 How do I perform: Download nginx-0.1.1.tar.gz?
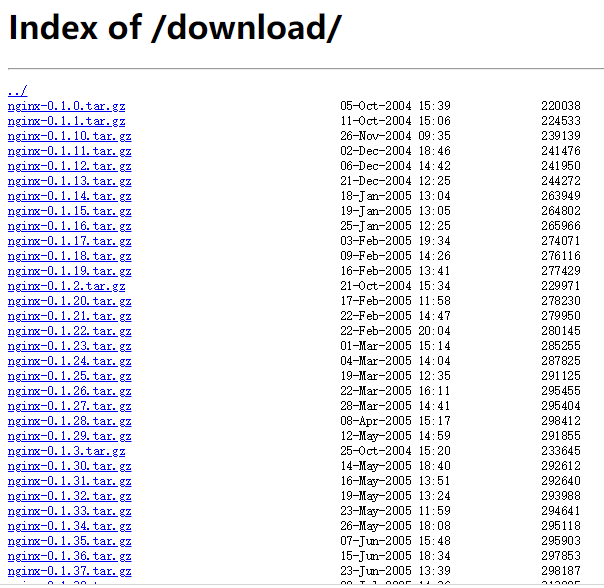click(x=66, y=121)
